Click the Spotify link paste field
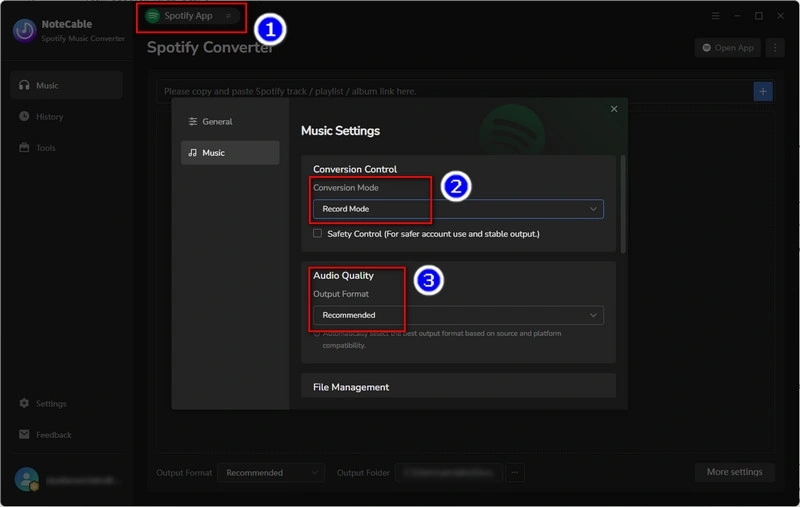This screenshot has width=800, height=507. coord(454,91)
